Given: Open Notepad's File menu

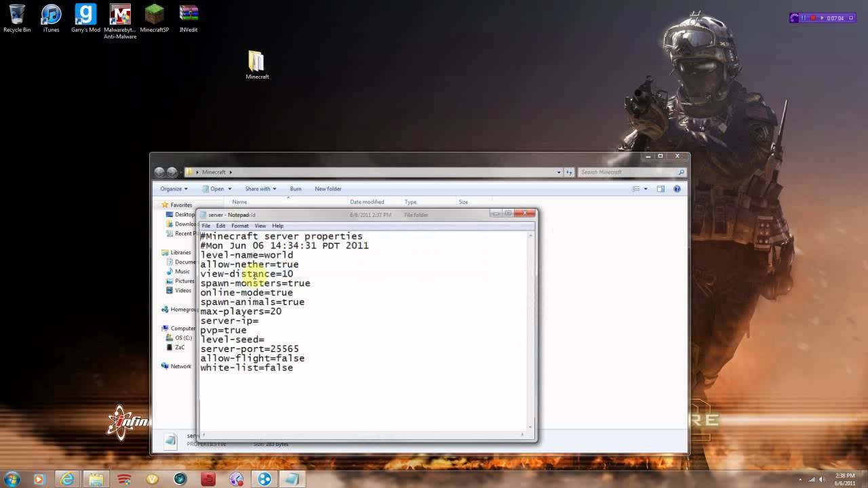Looking at the screenshot, I should (x=206, y=226).
